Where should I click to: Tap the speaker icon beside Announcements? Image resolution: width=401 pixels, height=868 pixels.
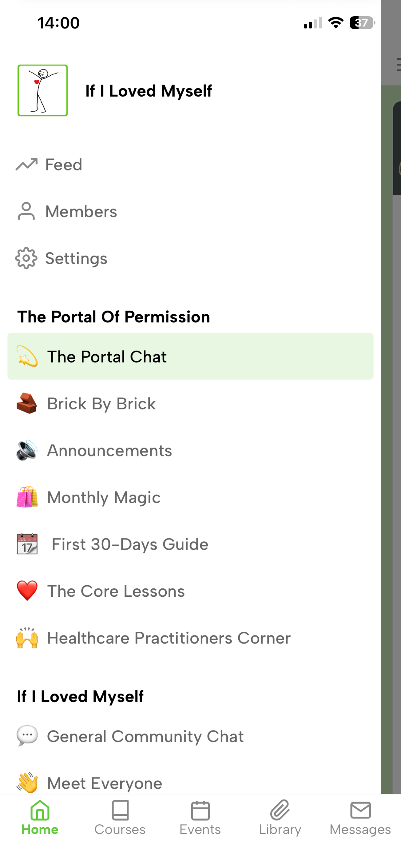click(27, 450)
